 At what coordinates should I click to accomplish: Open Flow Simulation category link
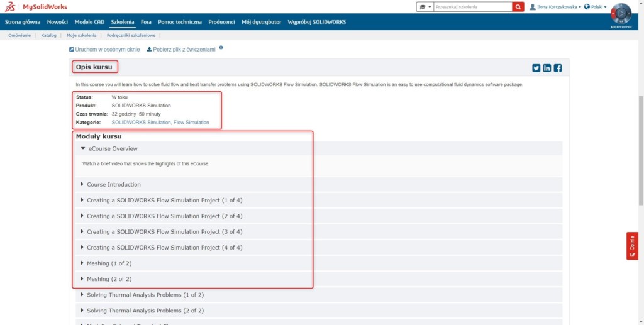point(191,123)
